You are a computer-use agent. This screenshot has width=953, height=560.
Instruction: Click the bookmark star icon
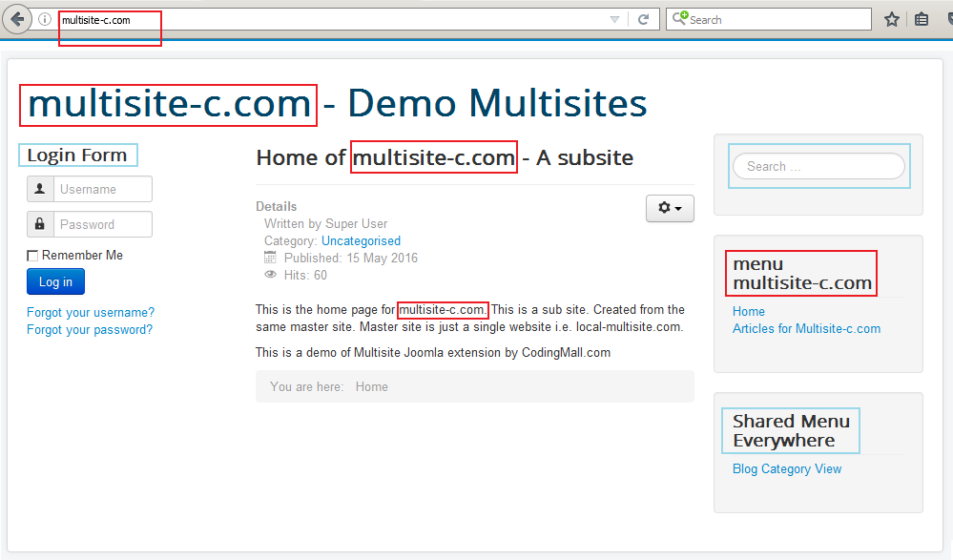pos(892,19)
